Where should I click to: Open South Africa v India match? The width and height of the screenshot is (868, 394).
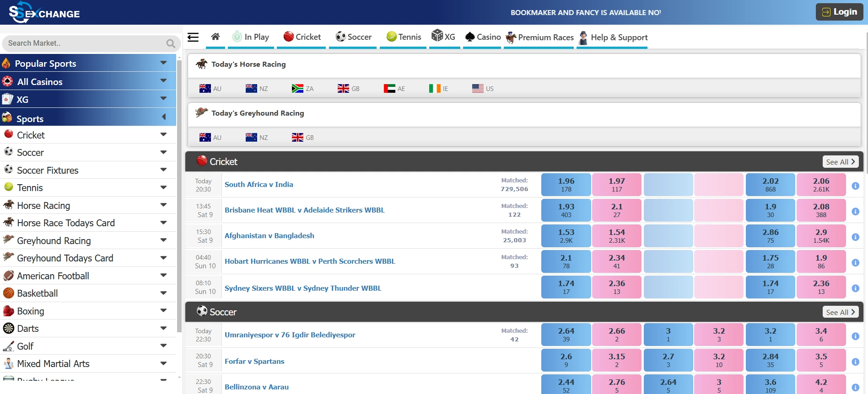point(259,185)
